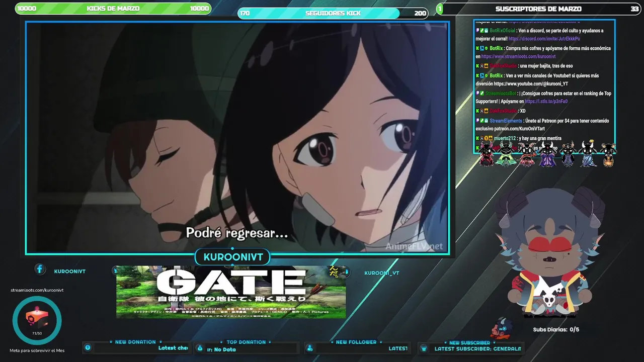644x362 pixels.
Task: Click the Top Donation money bag icon
Action: pyautogui.click(x=200, y=348)
